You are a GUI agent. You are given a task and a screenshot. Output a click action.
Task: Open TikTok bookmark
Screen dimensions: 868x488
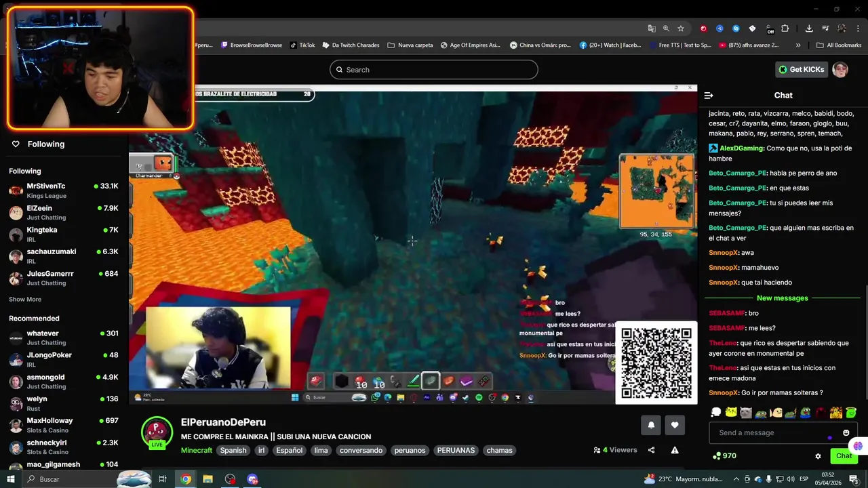(x=302, y=45)
